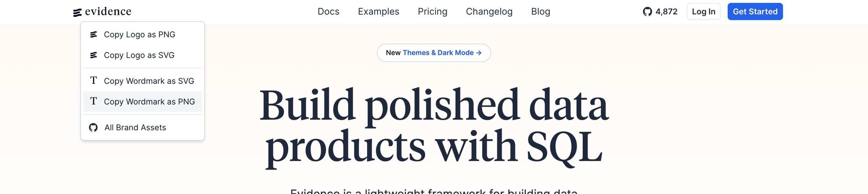Click the logo icon beside Copy Logo as SVG
This screenshot has width=868, height=194.
pos(94,55)
